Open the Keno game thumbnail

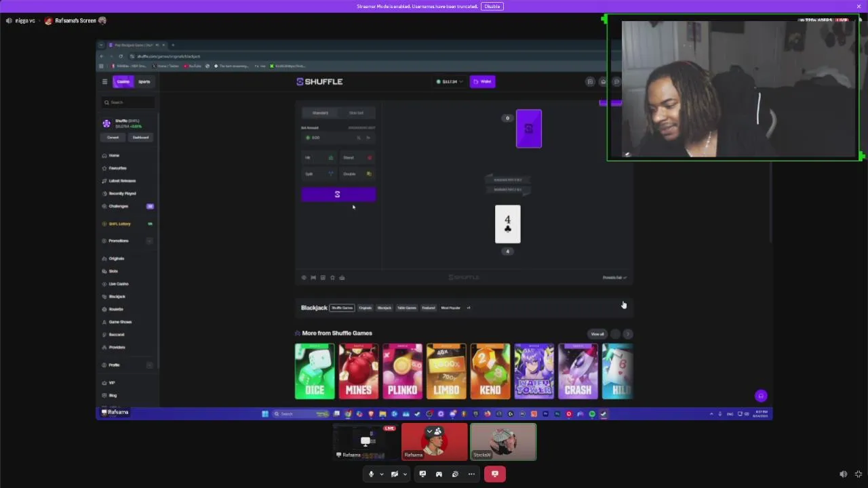[490, 371]
